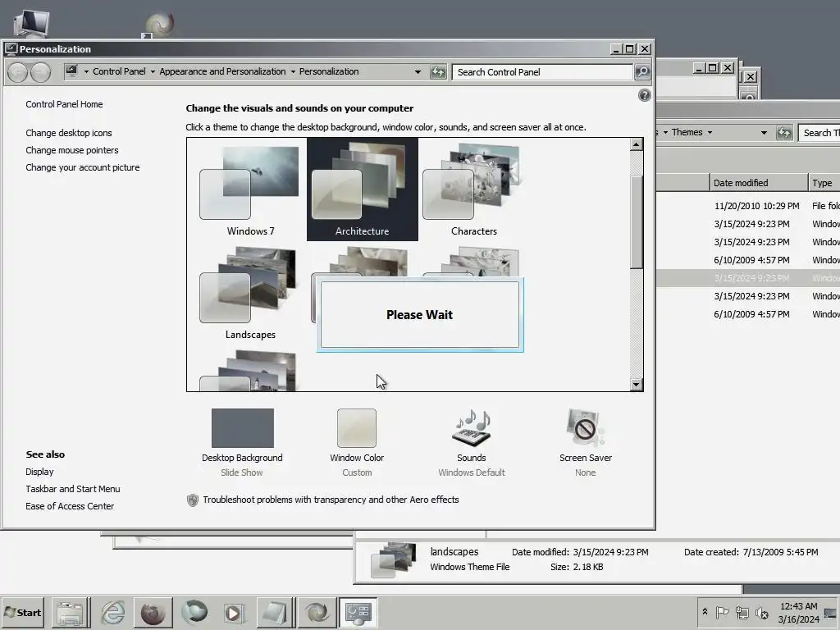Viewport: 840px width, 630px height.
Task: Open the Control Panel Home link
Action: [x=64, y=104]
